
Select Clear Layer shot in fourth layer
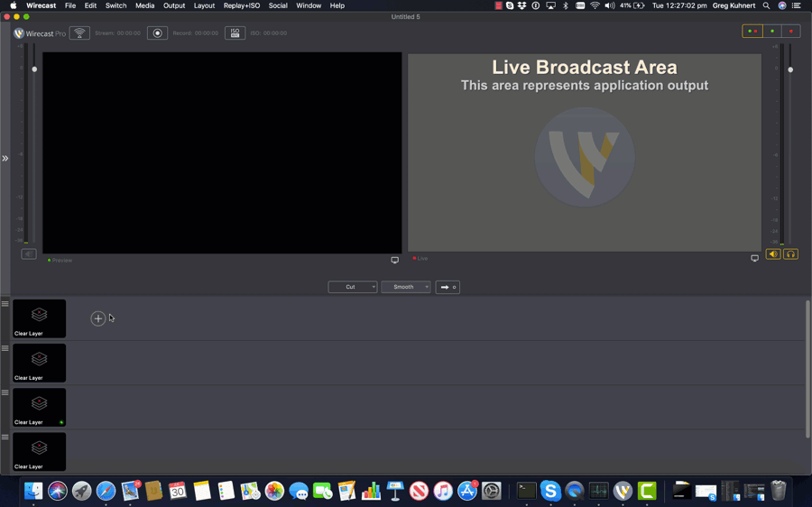(x=40, y=452)
